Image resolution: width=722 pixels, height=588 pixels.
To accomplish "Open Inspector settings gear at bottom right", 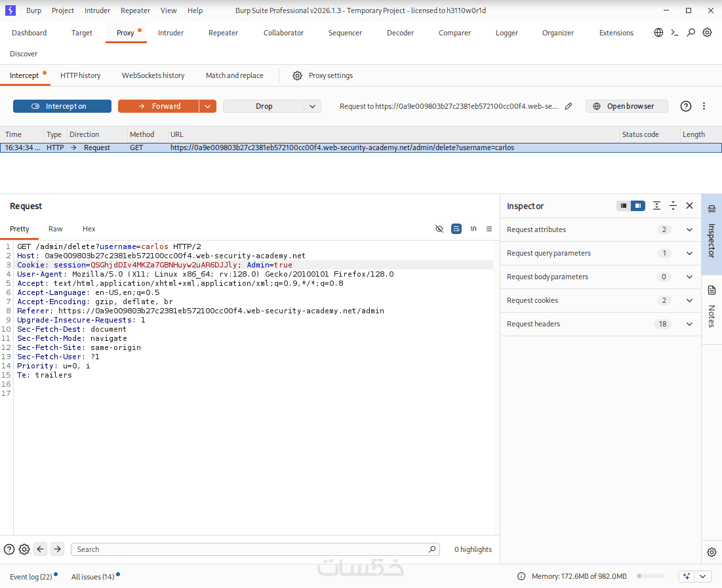I will pyautogui.click(x=712, y=552).
